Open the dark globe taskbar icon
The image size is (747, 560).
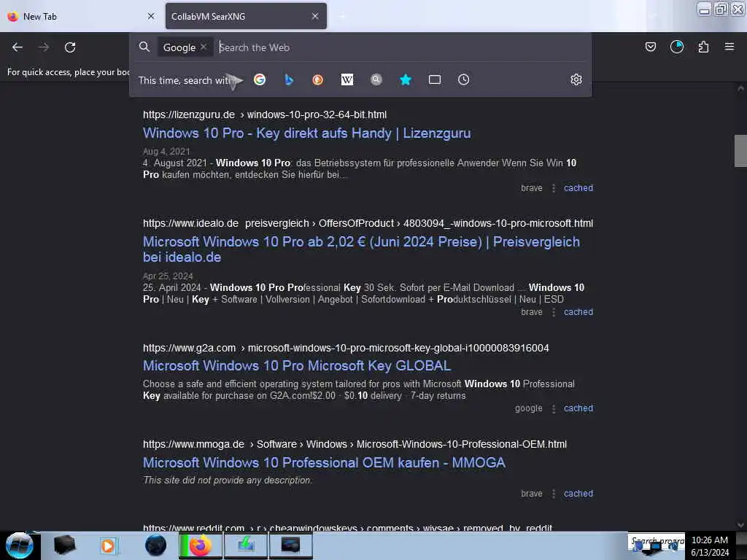pos(155,545)
